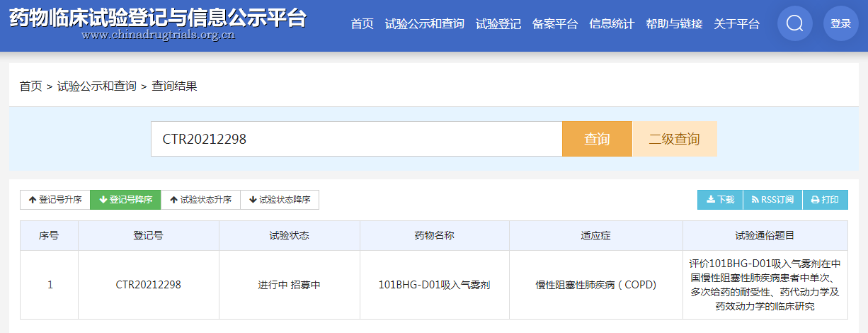Go to 试验登记 in top navigation
Screen dimensions: 868x333
pyautogui.click(x=498, y=24)
